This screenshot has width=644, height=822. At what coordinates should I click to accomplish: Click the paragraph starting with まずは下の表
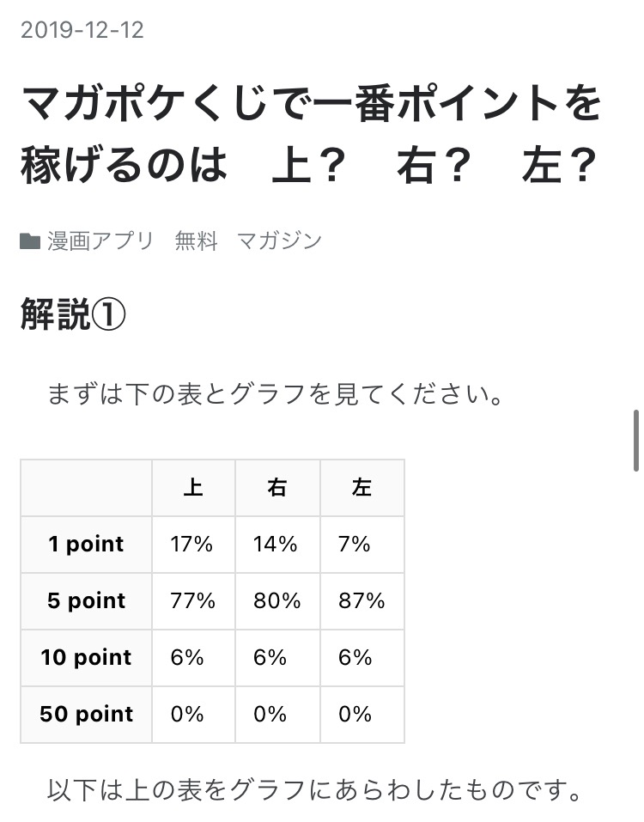tap(275, 395)
